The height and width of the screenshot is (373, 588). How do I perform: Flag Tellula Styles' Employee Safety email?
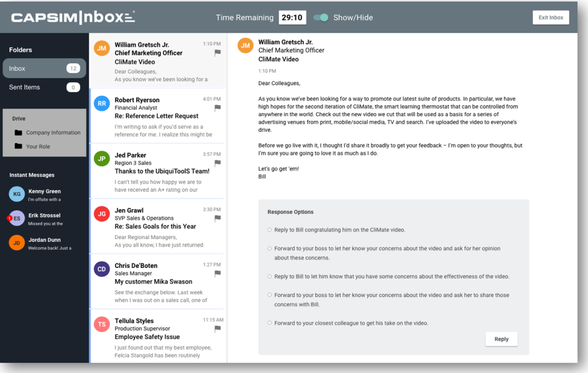tap(217, 329)
